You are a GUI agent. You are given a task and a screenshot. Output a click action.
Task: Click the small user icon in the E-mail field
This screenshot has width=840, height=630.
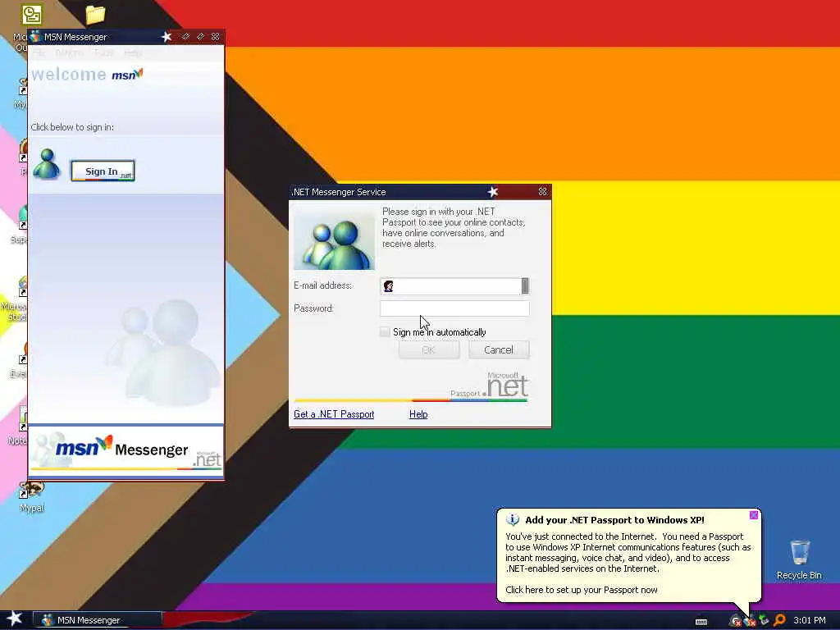click(x=388, y=286)
